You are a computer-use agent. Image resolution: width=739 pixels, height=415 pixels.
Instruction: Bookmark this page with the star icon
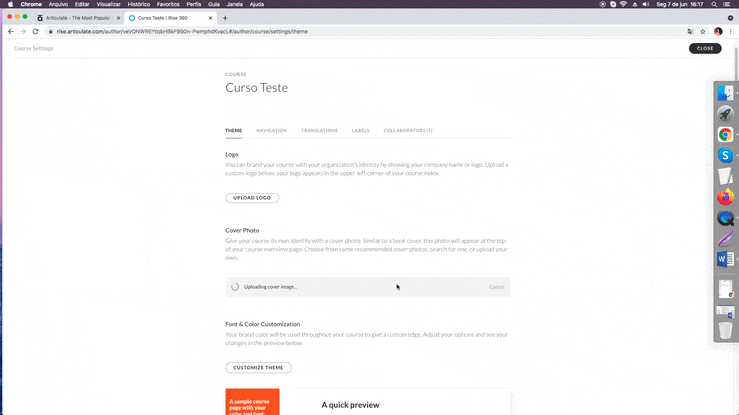click(703, 31)
